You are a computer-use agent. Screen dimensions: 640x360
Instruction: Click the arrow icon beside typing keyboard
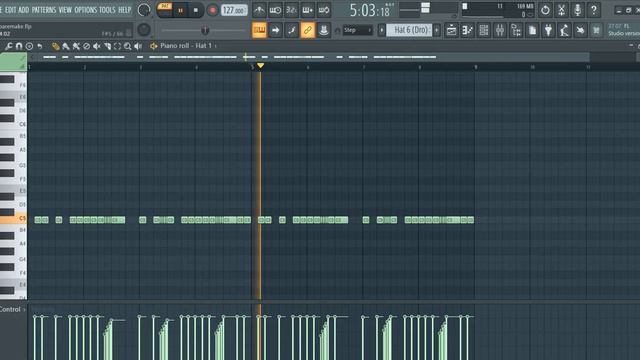point(276,30)
